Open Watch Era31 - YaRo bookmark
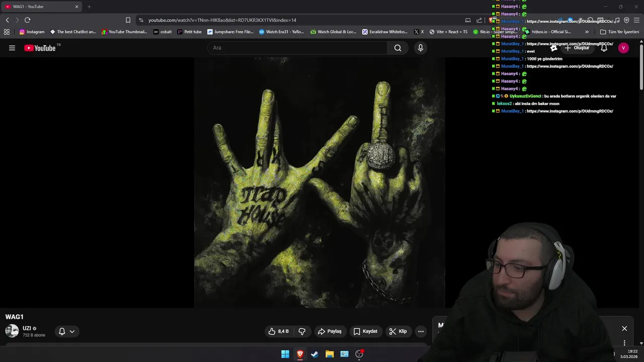This screenshot has width=644, height=362. (282, 32)
